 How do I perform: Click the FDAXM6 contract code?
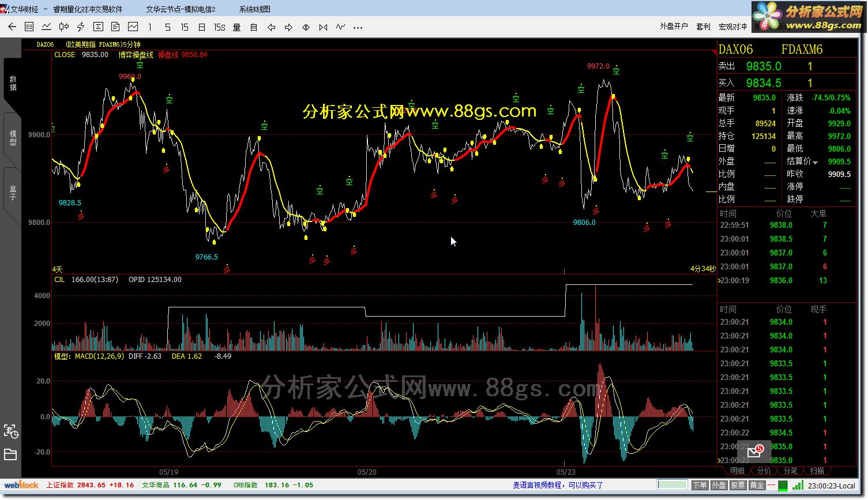click(802, 50)
